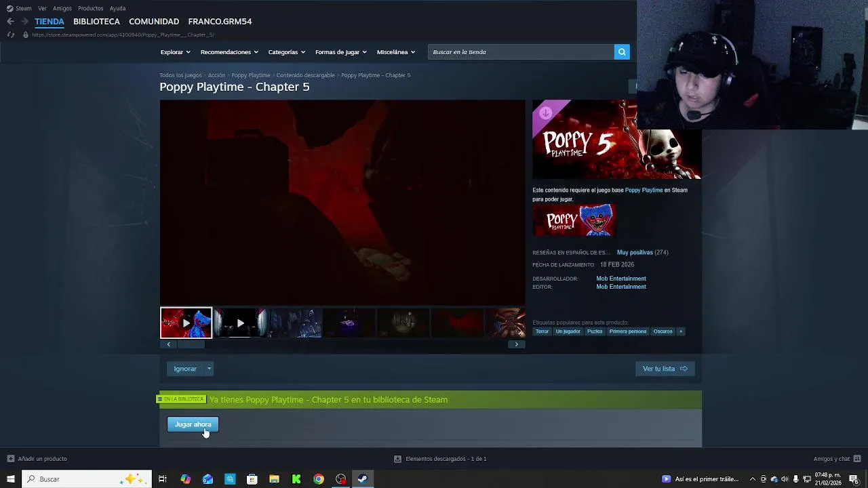The height and width of the screenshot is (488, 868).
Task: Open Copilot from the taskbar
Action: click(x=186, y=479)
